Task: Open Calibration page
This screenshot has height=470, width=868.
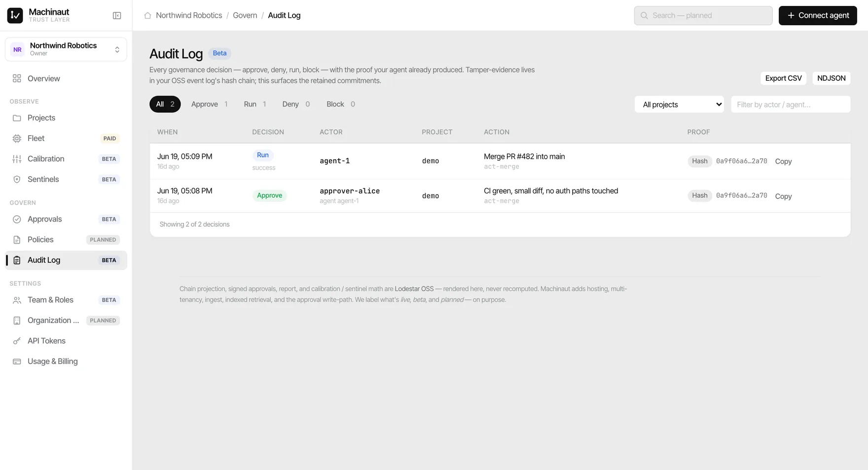Action: pyautogui.click(x=66, y=159)
